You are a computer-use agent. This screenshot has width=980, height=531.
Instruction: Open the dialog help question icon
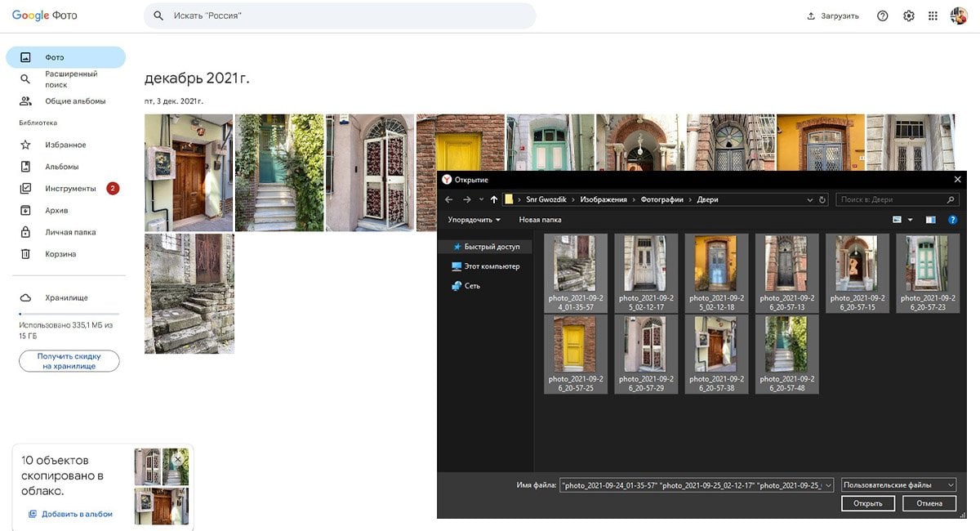click(x=952, y=220)
